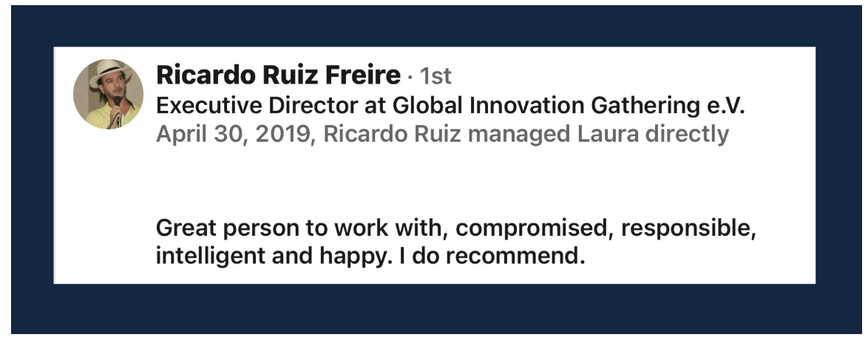The height and width of the screenshot is (340, 868).
Task: Click the April 30, 2019 date
Action: click(x=233, y=134)
